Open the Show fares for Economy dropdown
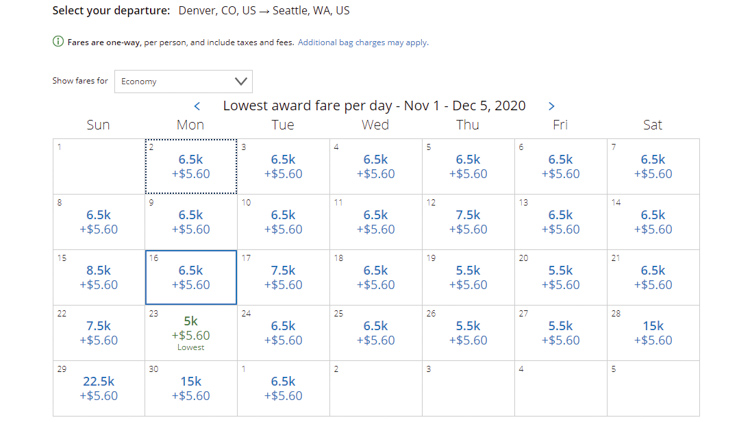The width and height of the screenshot is (750, 422). pos(183,81)
